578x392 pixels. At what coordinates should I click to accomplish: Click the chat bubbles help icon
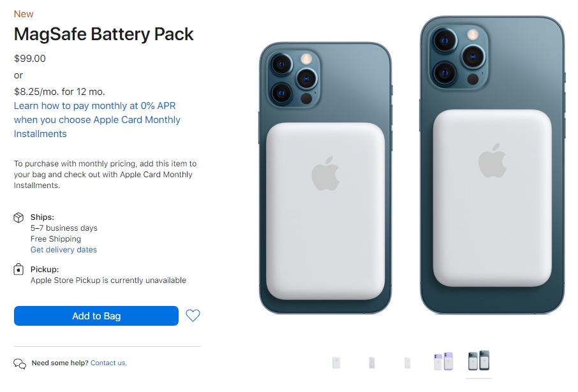[x=20, y=363]
